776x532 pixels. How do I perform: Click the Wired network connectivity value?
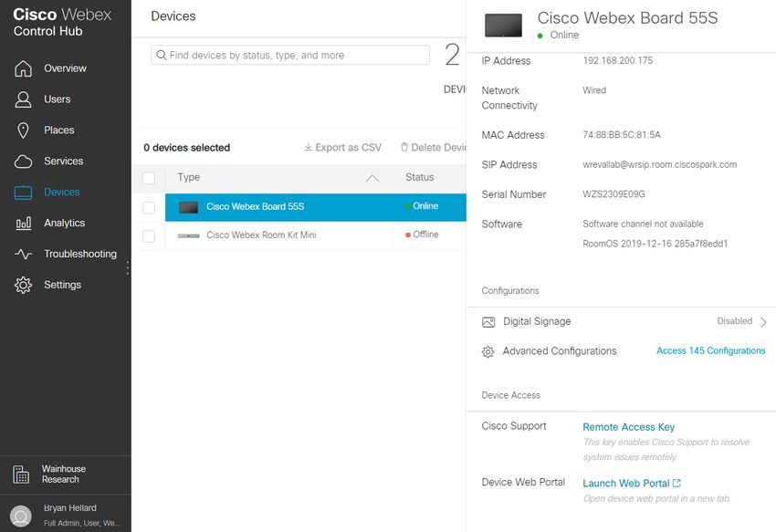click(594, 90)
